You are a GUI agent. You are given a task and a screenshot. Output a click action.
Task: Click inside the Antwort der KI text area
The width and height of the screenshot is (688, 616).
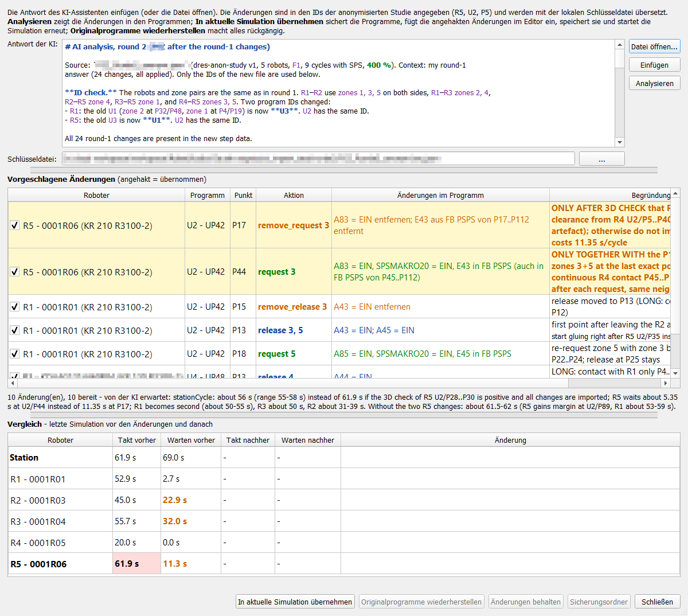[338, 93]
